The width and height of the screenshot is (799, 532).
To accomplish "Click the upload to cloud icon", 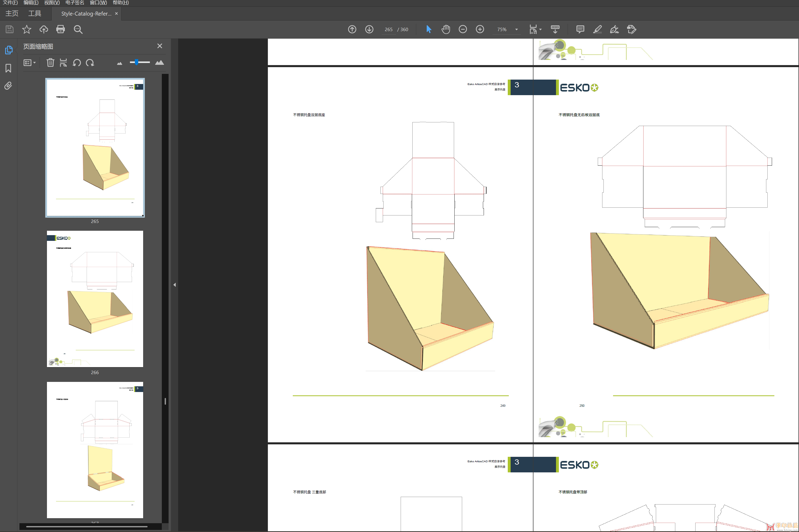I will tap(44, 30).
